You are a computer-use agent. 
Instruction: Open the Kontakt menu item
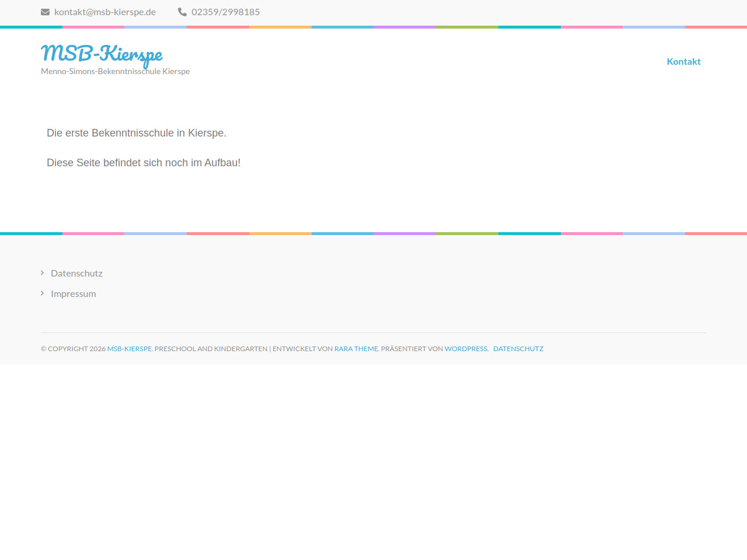(683, 61)
